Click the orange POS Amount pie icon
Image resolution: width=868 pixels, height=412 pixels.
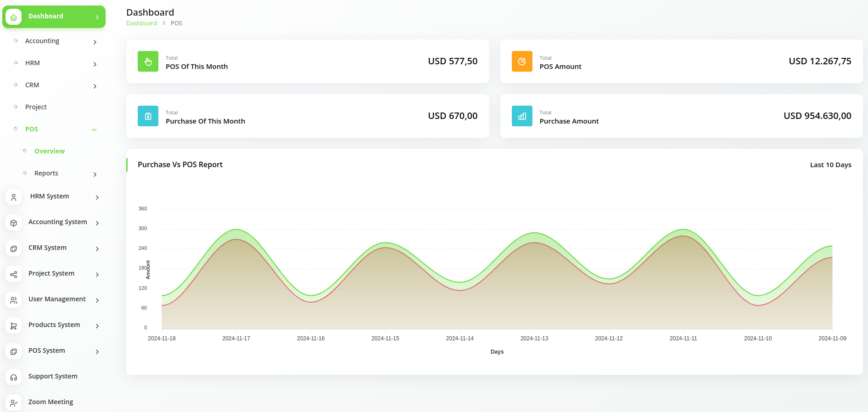pos(522,62)
